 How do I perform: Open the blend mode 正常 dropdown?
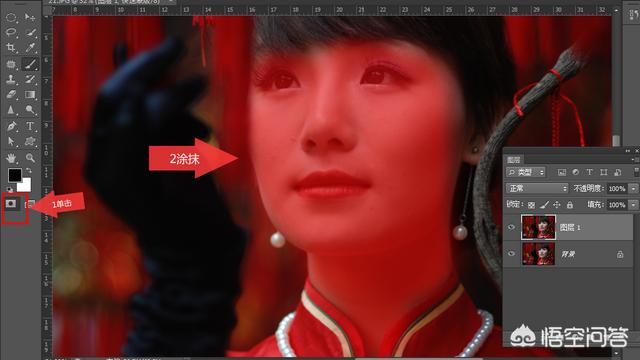[x=537, y=188]
